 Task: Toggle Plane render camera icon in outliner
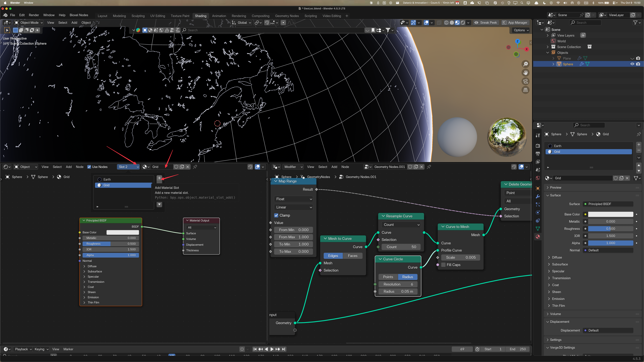click(x=638, y=58)
